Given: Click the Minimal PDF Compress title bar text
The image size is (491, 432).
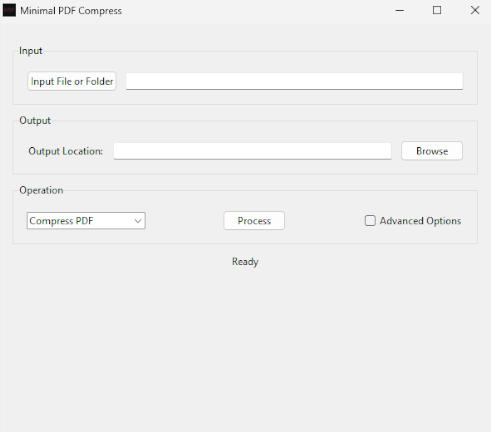Looking at the screenshot, I should point(71,11).
